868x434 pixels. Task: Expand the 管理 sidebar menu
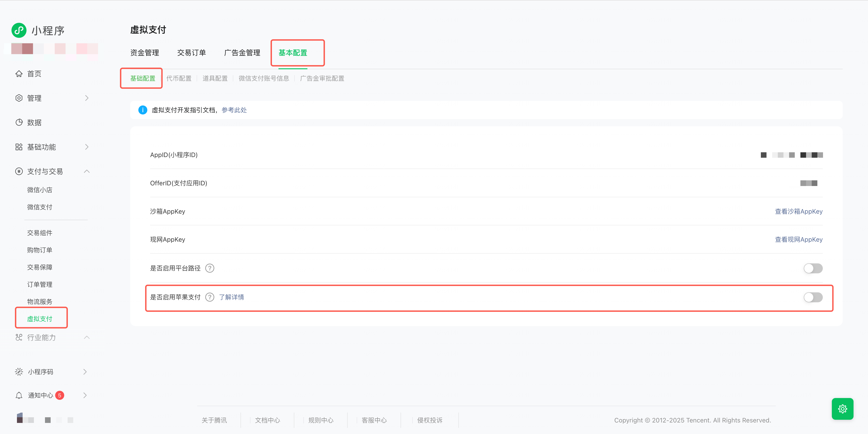[87, 98]
